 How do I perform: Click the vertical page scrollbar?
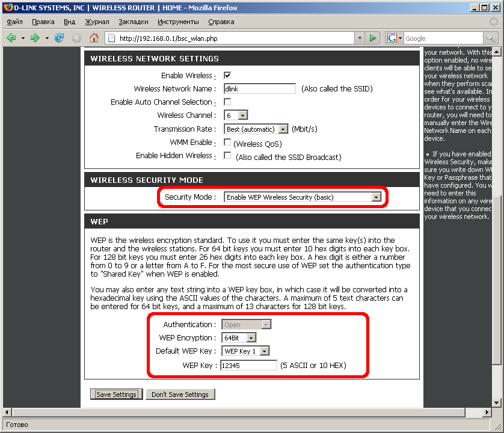click(x=497, y=241)
